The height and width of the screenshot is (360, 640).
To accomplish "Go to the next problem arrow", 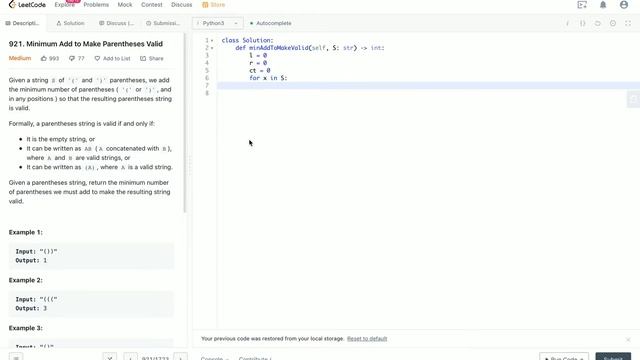I will click(x=180, y=358).
